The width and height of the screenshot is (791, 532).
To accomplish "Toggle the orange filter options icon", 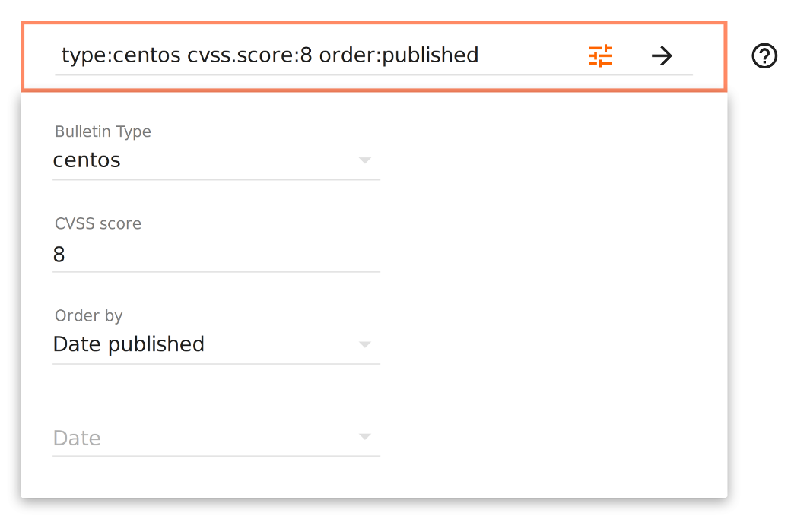I will point(601,55).
